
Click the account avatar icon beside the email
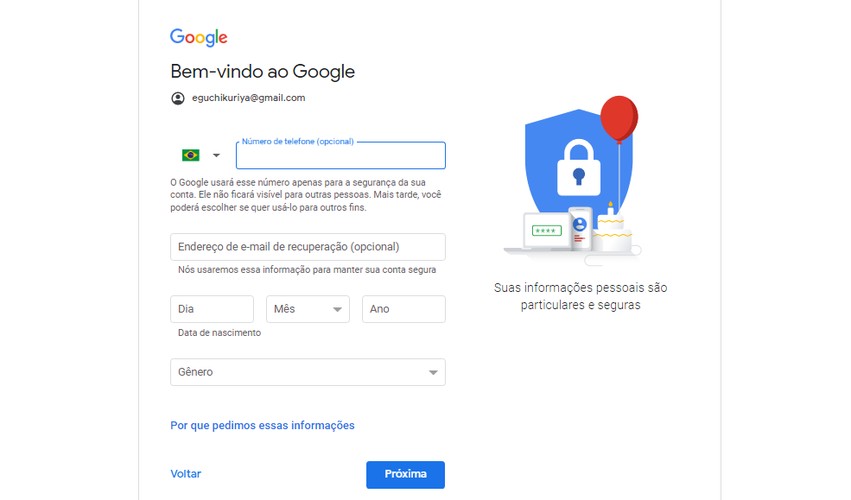coord(178,98)
